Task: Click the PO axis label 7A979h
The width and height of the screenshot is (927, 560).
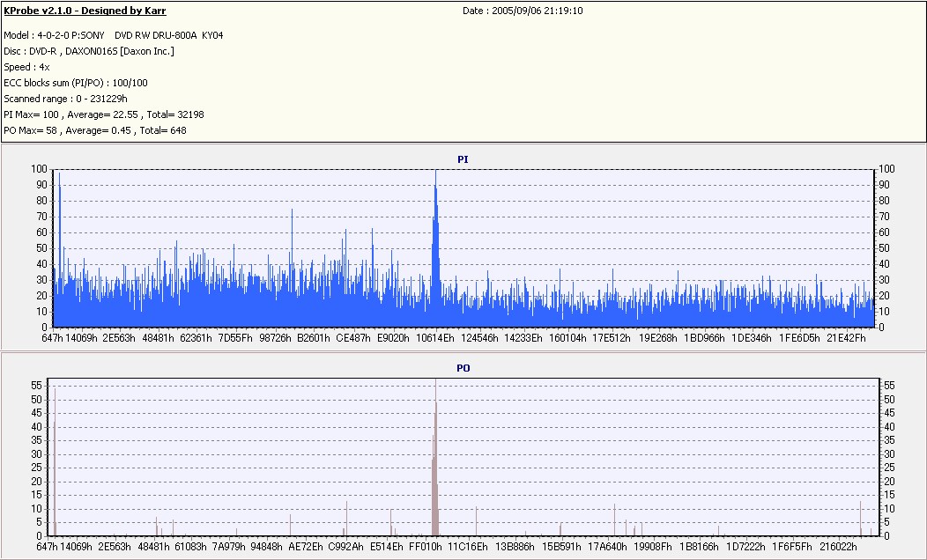Action: [229, 547]
